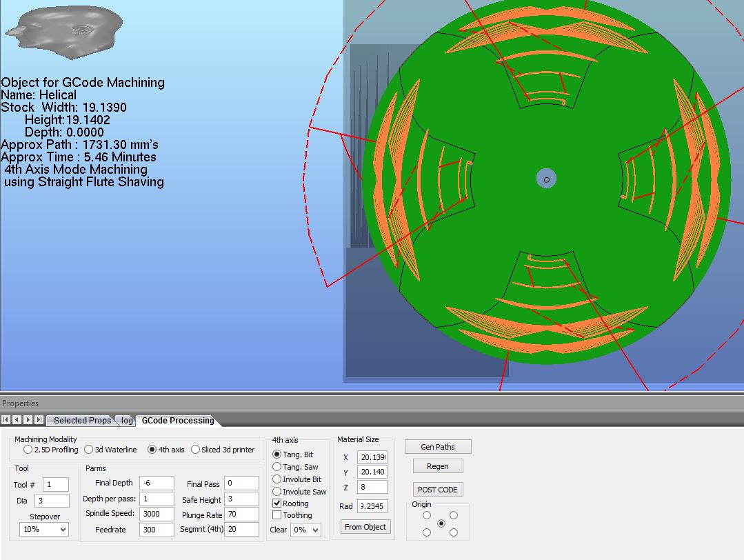
Task: Expand the Clear percentage dropdown
Action: click(x=305, y=530)
